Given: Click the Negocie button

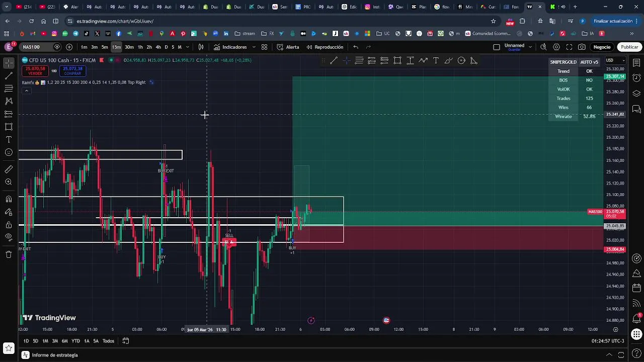Looking at the screenshot, I should click(602, 47).
